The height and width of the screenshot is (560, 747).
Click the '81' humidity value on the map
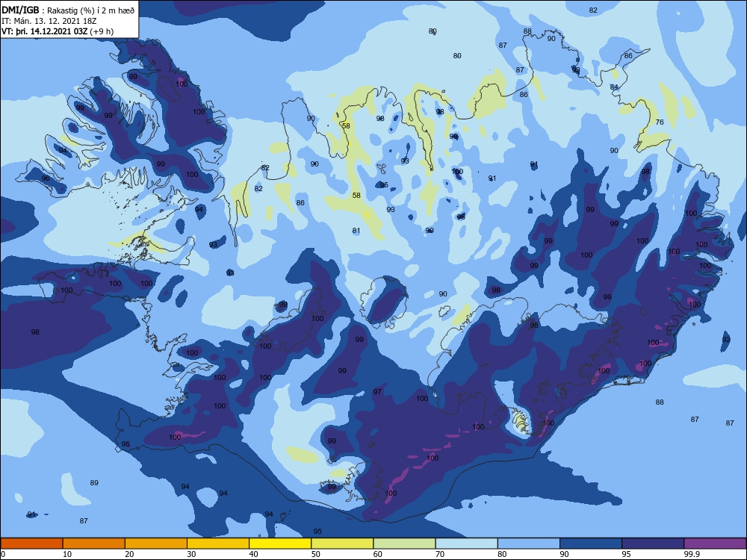pos(356,231)
